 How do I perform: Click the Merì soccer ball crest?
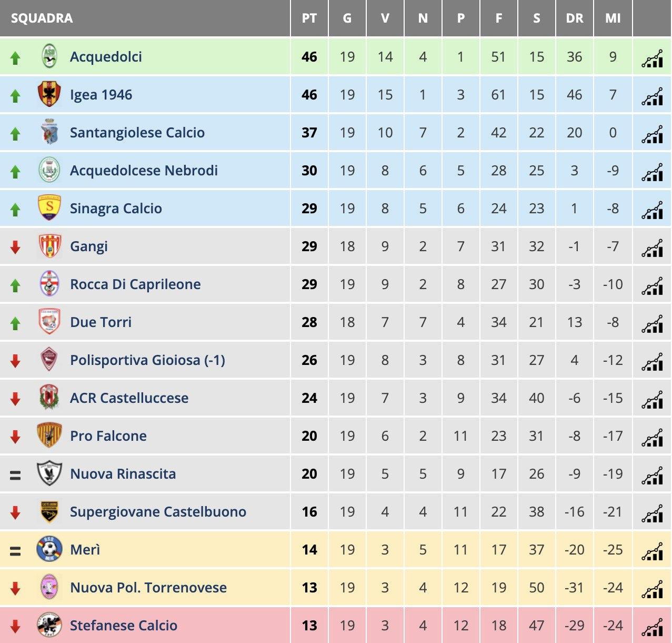(x=49, y=549)
